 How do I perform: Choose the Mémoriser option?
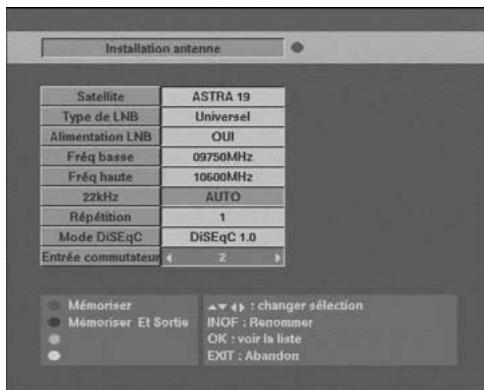click(100, 305)
